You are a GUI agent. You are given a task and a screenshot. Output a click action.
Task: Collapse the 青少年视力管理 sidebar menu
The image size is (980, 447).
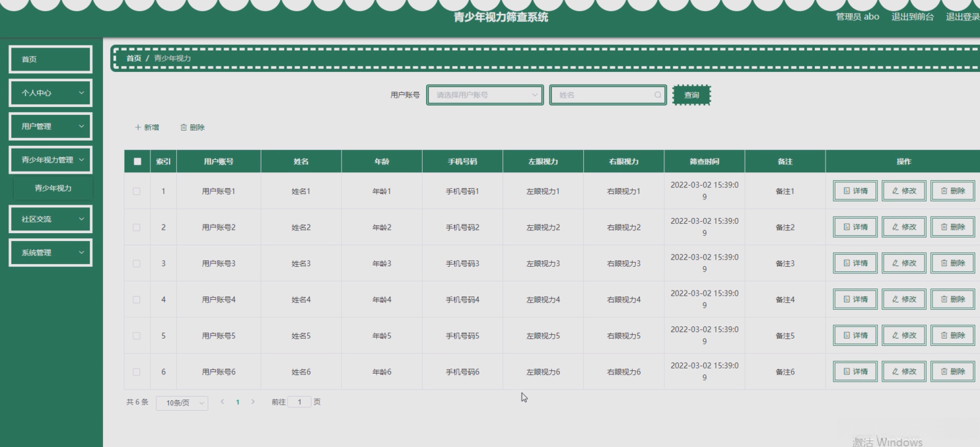(x=50, y=160)
